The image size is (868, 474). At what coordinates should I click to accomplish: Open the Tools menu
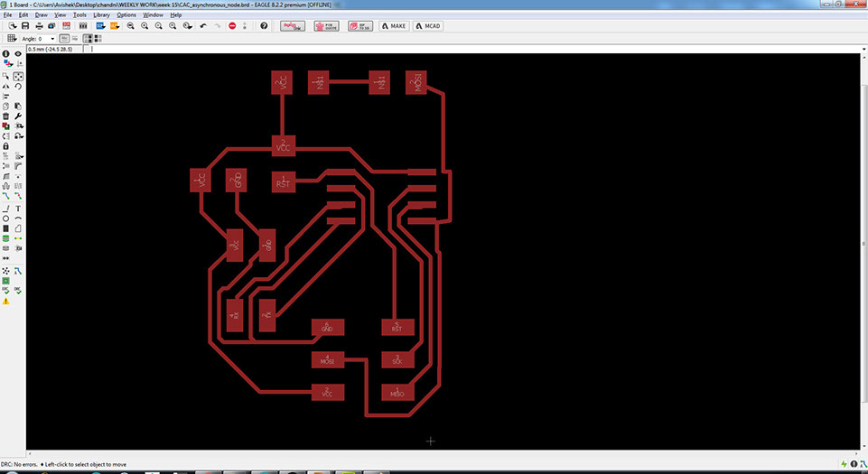pos(79,15)
